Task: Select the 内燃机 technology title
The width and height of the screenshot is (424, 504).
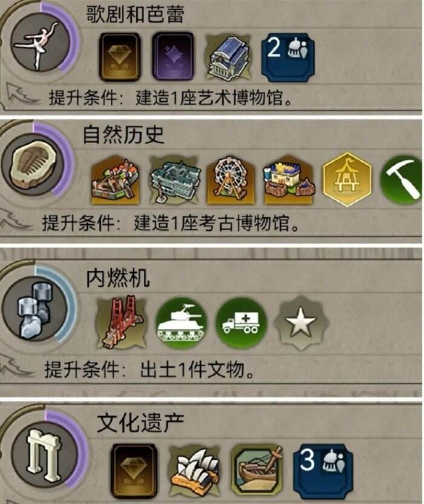Action: click(118, 278)
